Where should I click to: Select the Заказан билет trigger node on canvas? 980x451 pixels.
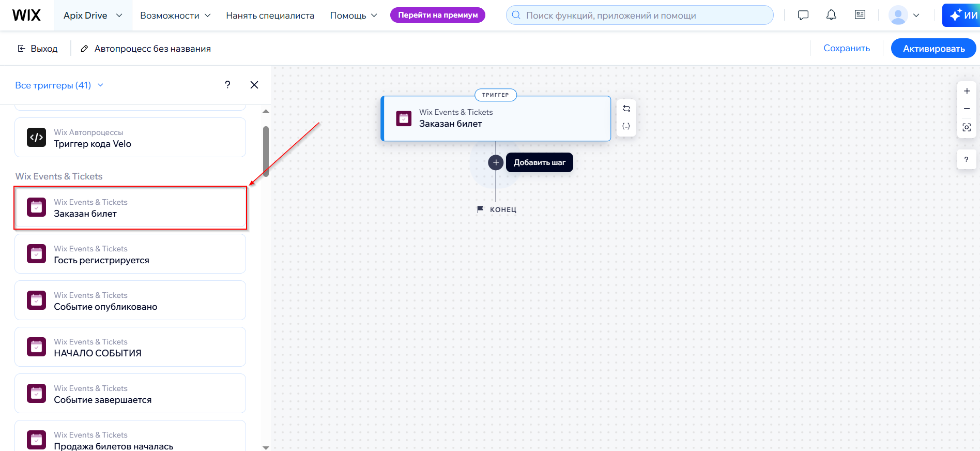(x=496, y=118)
